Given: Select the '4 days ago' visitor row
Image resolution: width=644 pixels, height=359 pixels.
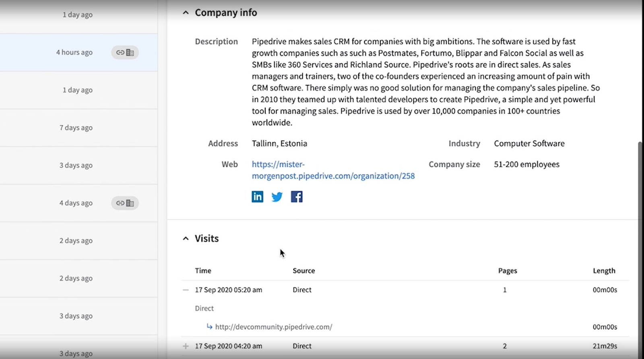Looking at the screenshot, I should (78, 203).
